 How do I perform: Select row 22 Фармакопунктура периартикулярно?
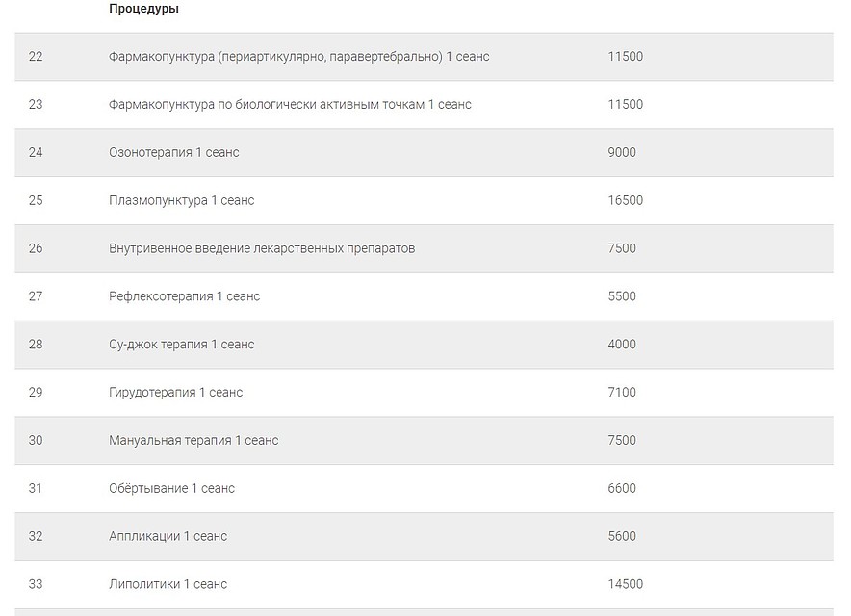(424, 57)
